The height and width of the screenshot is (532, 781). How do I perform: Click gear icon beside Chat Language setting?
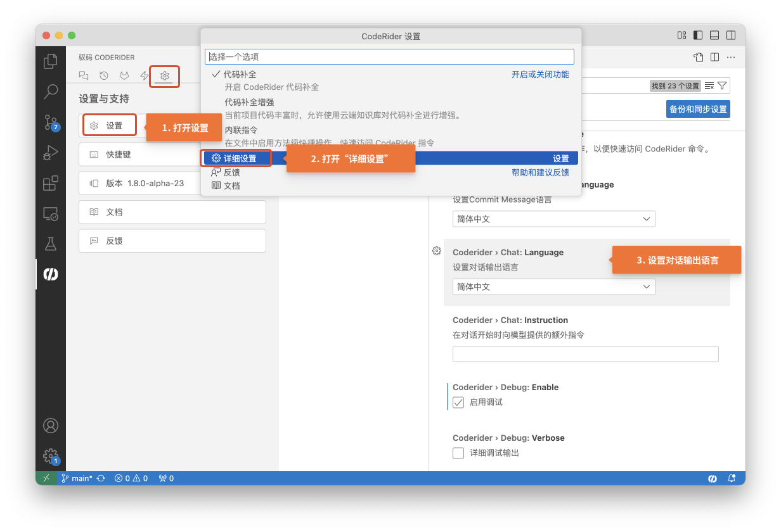(x=437, y=251)
